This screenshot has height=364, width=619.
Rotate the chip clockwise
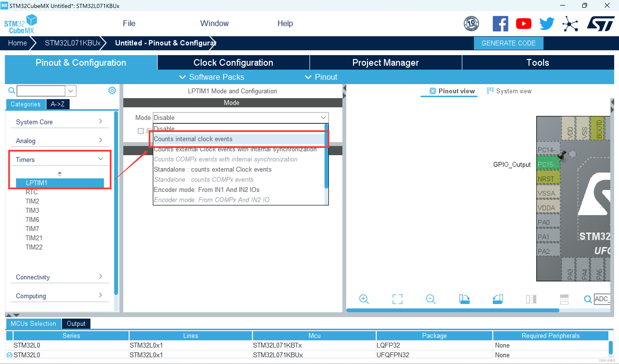(464, 299)
